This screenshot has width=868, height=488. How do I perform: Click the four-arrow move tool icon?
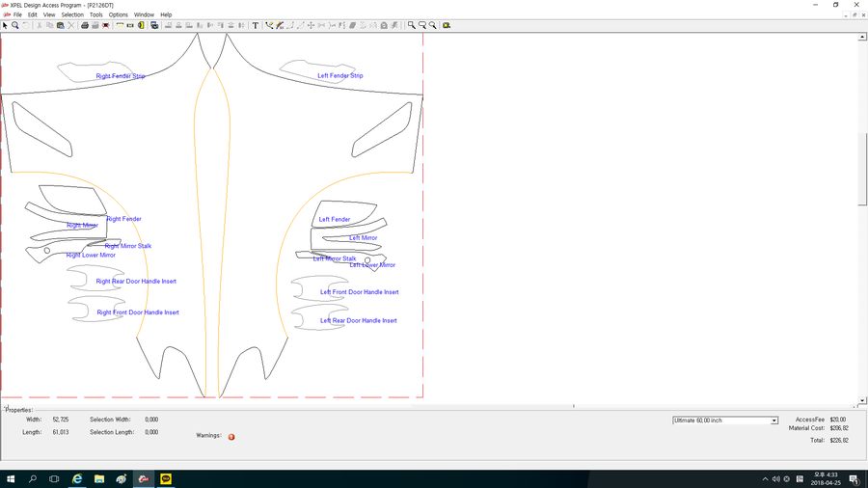(x=311, y=25)
